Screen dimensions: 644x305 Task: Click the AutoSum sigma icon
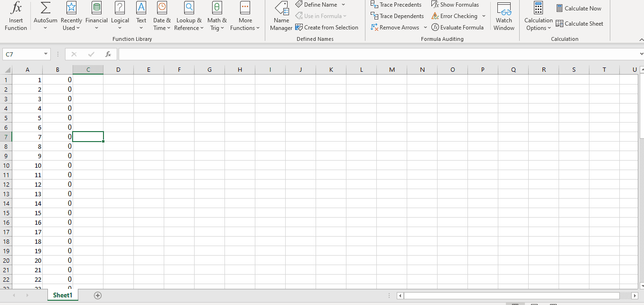click(45, 8)
